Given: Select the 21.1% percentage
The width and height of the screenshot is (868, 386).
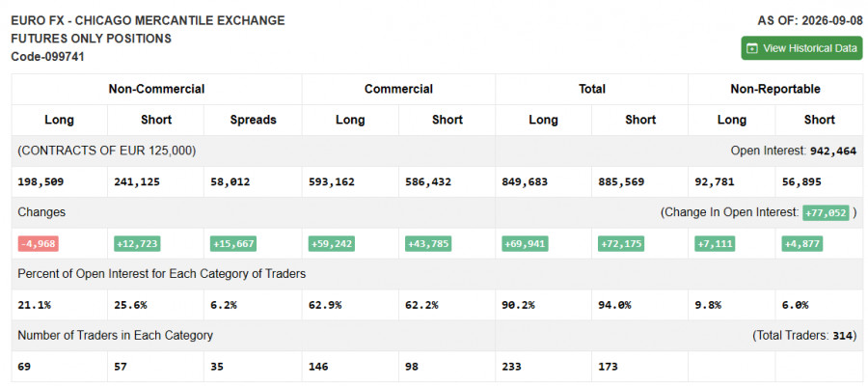Looking at the screenshot, I should pyautogui.click(x=35, y=305).
